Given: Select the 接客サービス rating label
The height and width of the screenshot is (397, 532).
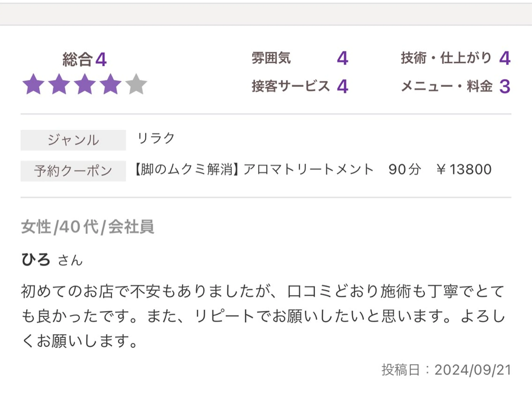Looking at the screenshot, I should [x=291, y=86].
